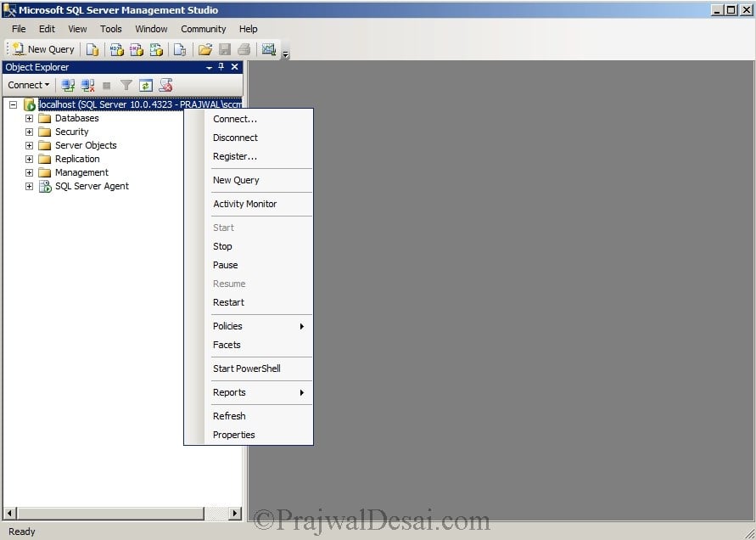756x540 pixels.
Task: Select the Replication tree item
Action: pos(77,159)
